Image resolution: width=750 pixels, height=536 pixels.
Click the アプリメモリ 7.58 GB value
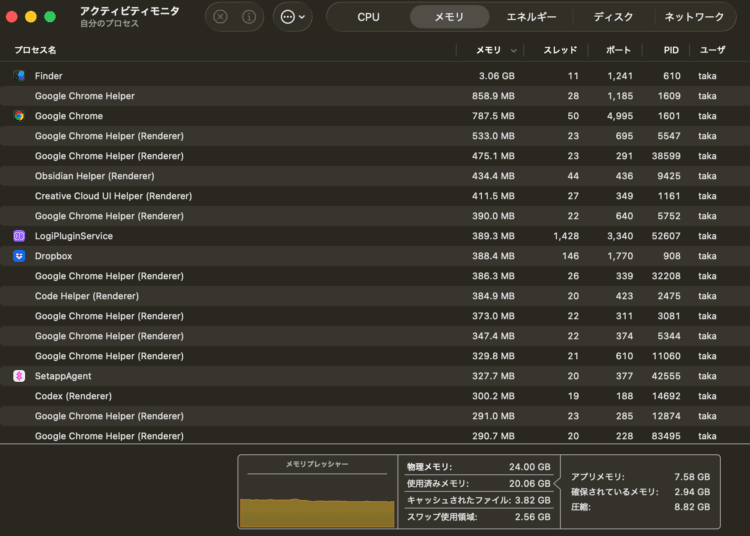click(x=692, y=477)
